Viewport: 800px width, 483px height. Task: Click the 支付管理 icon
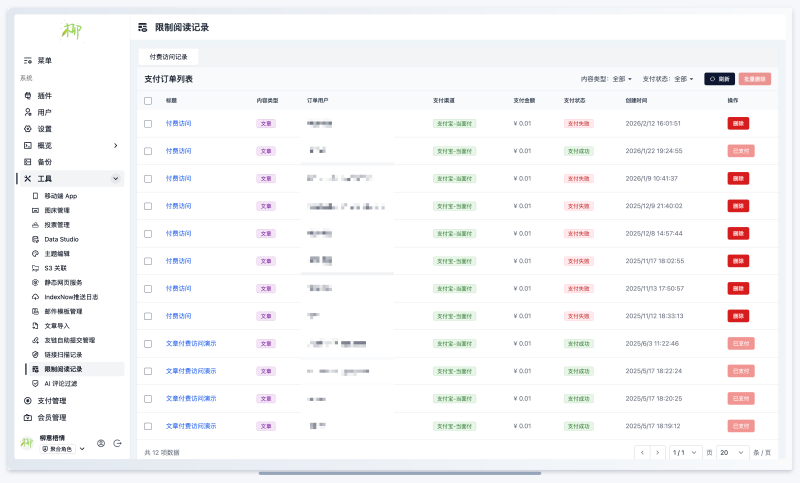28,401
